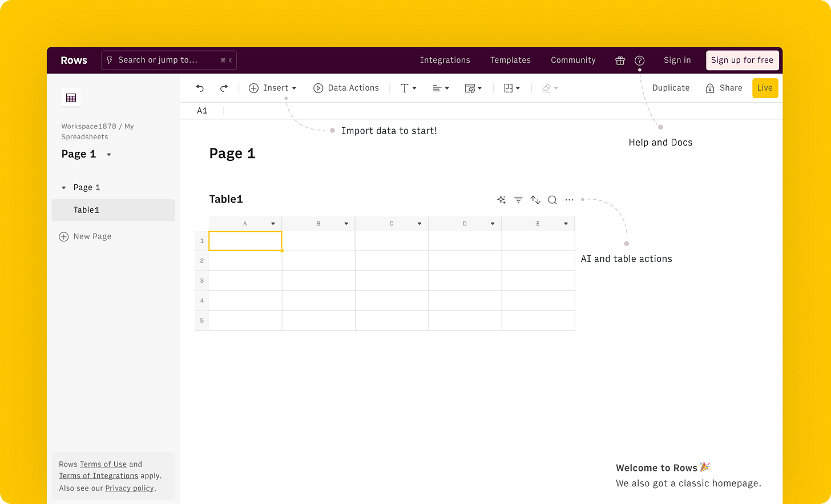Open the Integrations menu
This screenshot has height=504, width=831.
point(445,60)
